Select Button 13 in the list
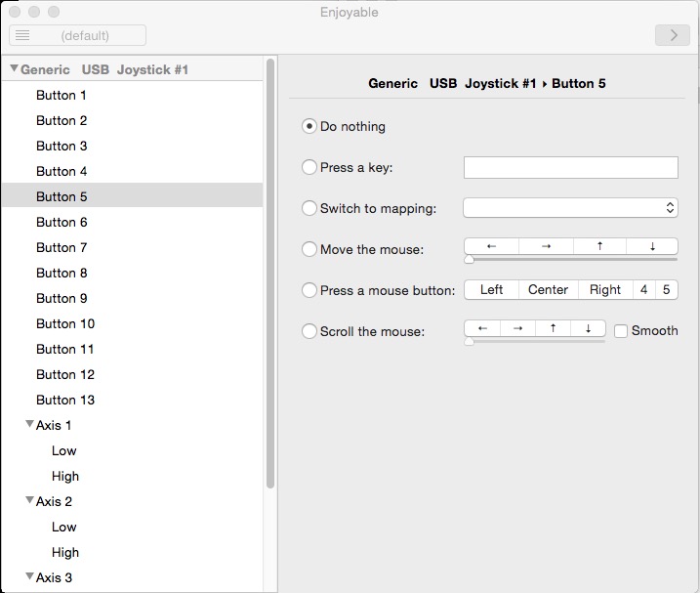The width and height of the screenshot is (700, 593). tap(132, 400)
